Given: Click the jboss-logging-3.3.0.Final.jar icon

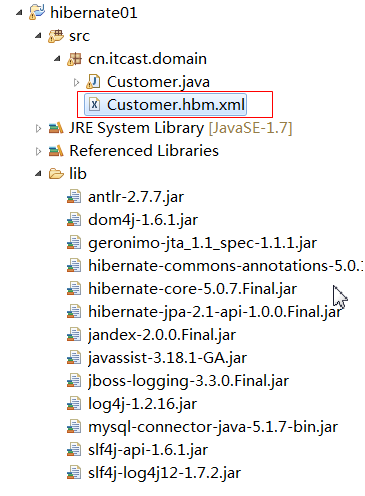Looking at the screenshot, I should pos(74,381).
